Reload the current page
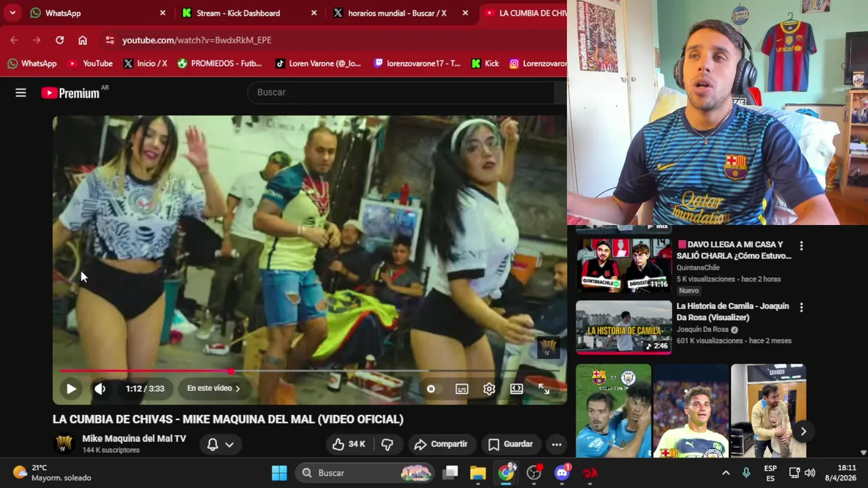This screenshot has width=868, height=488. pyautogui.click(x=60, y=40)
